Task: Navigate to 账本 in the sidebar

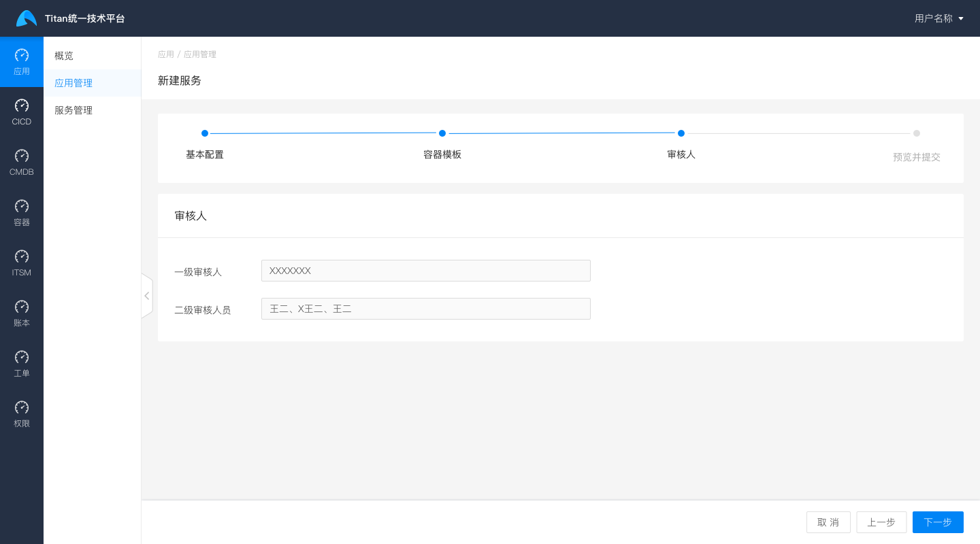Action: [22, 313]
